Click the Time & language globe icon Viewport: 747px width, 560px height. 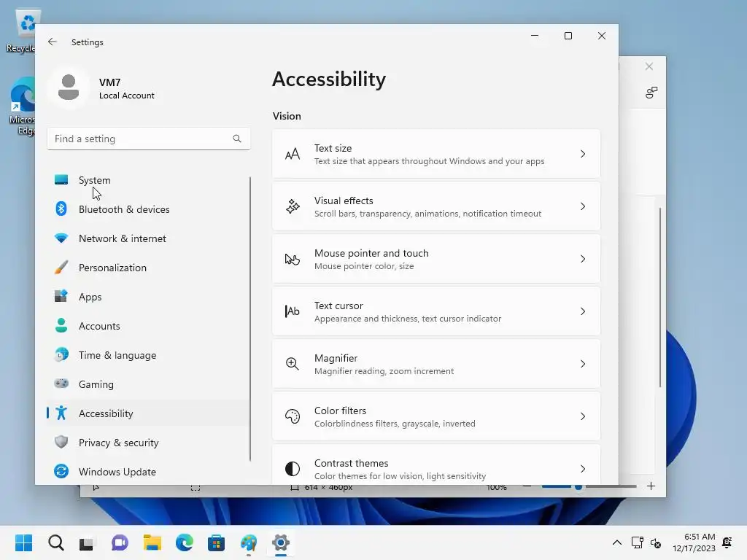(x=61, y=354)
